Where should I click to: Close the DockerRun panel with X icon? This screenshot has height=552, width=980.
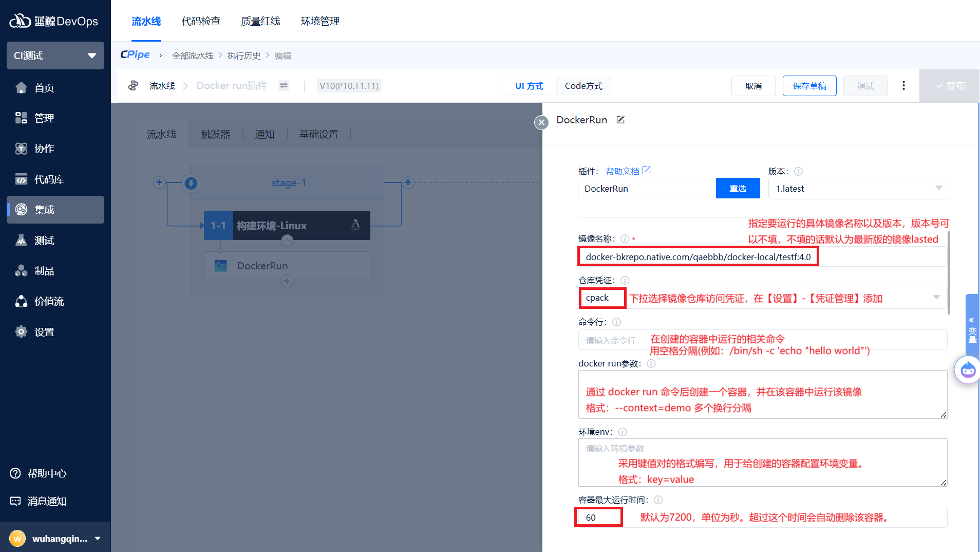click(541, 122)
